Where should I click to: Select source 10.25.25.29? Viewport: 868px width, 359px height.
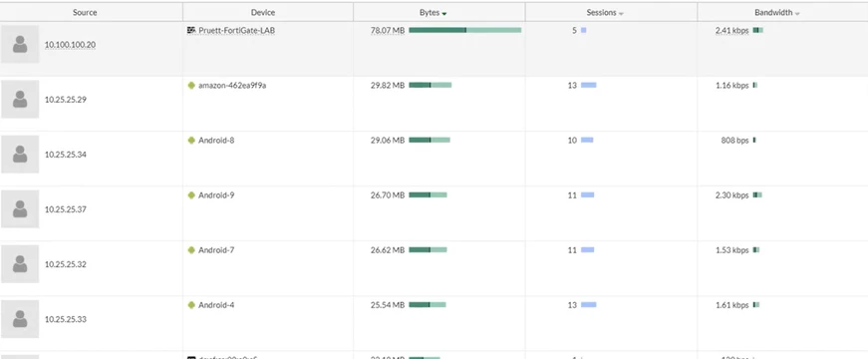[66, 100]
